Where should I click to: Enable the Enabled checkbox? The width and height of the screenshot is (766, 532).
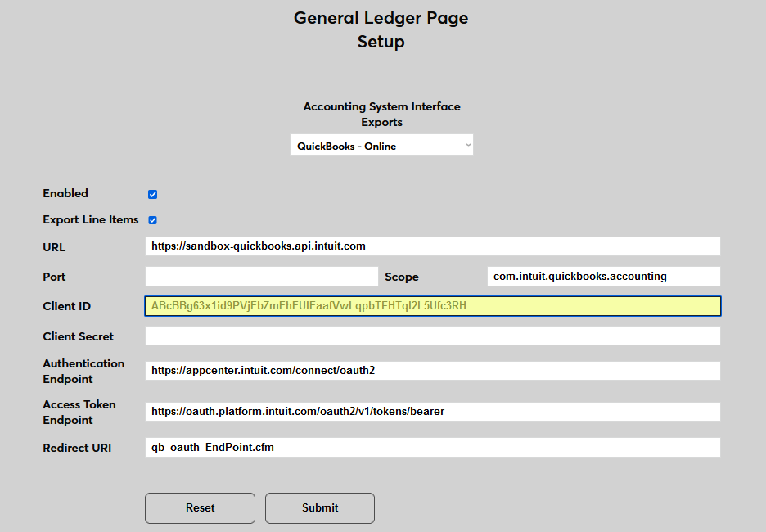tap(152, 194)
